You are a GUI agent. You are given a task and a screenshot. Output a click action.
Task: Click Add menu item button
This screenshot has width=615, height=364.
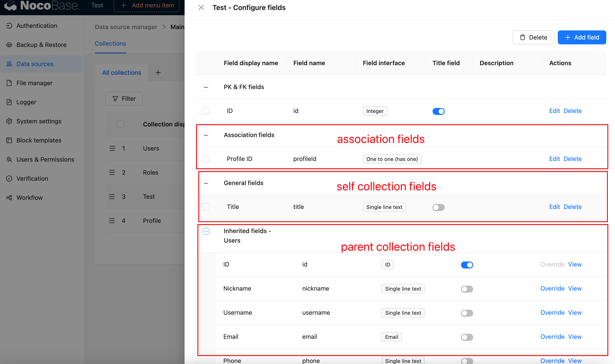(147, 5)
